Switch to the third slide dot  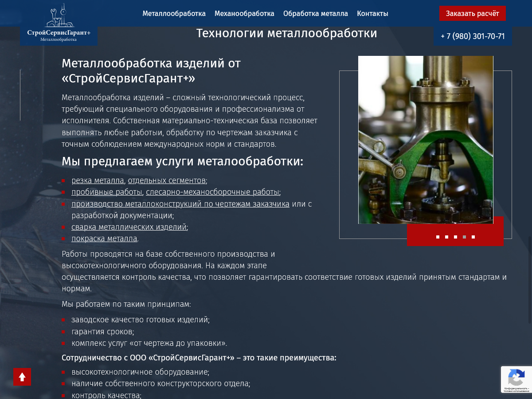(455, 237)
